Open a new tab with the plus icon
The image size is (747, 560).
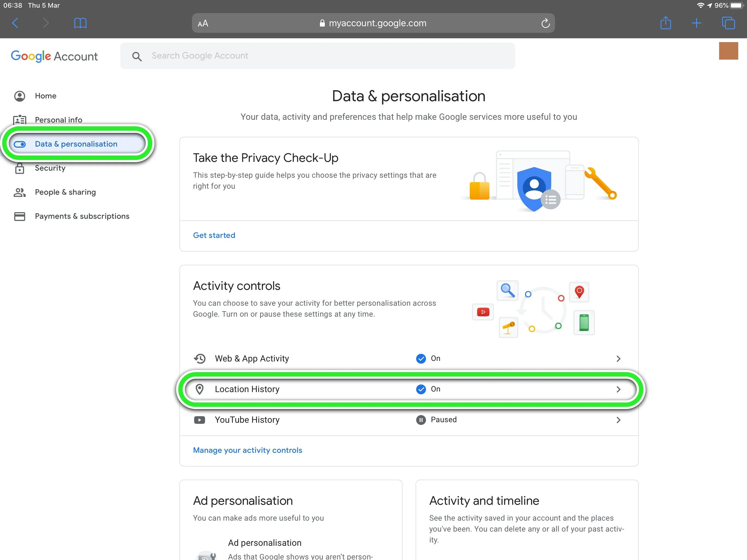(x=696, y=23)
